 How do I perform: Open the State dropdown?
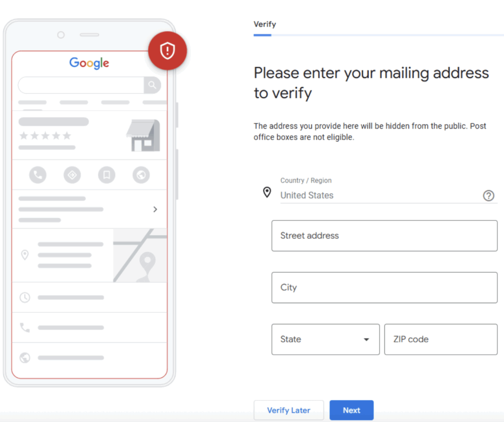pyautogui.click(x=325, y=339)
